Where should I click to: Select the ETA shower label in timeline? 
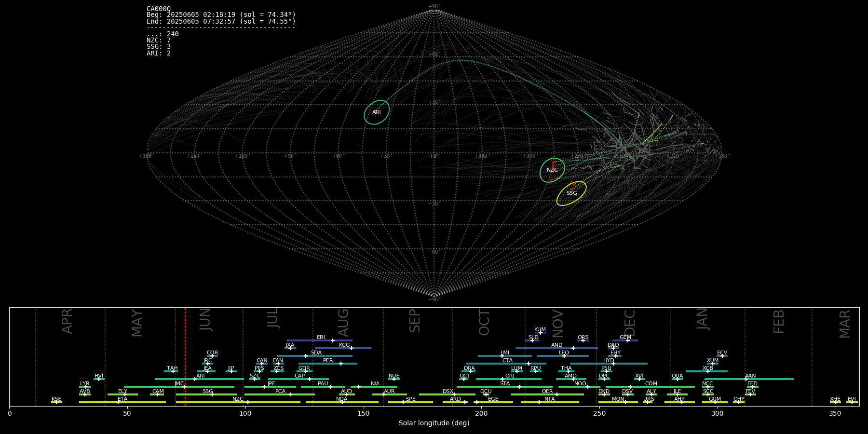[122, 399]
